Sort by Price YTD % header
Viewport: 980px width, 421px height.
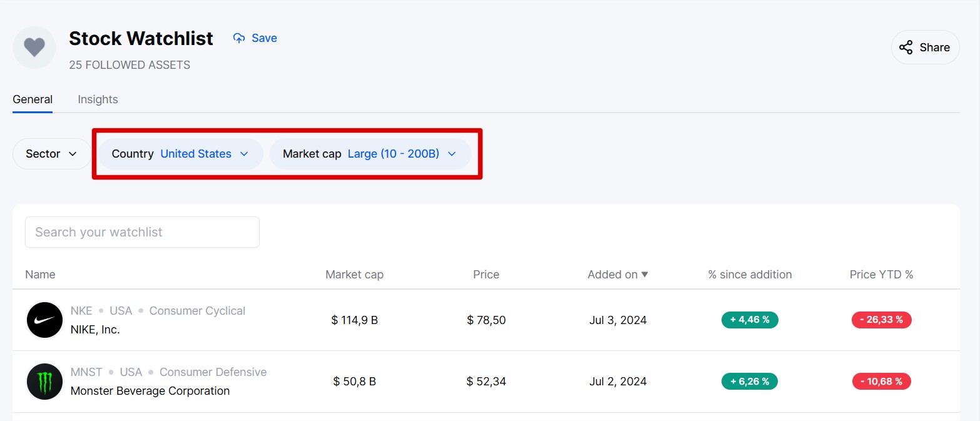881,275
